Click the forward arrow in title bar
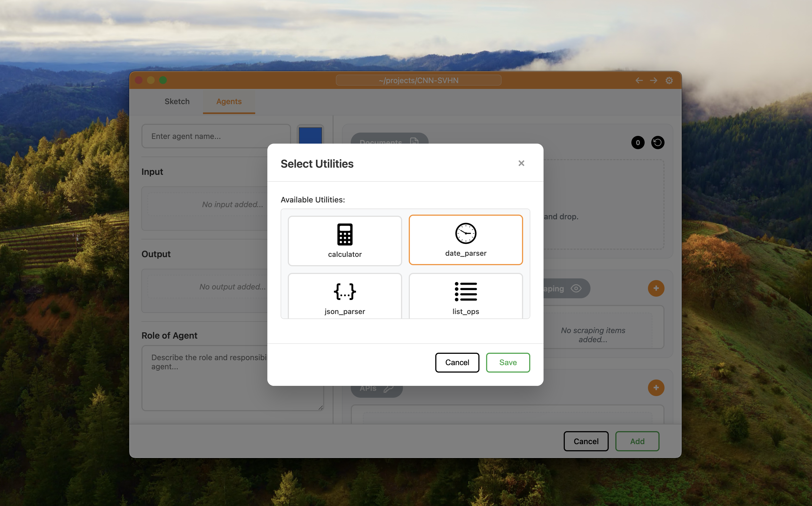812x506 pixels. click(x=653, y=80)
